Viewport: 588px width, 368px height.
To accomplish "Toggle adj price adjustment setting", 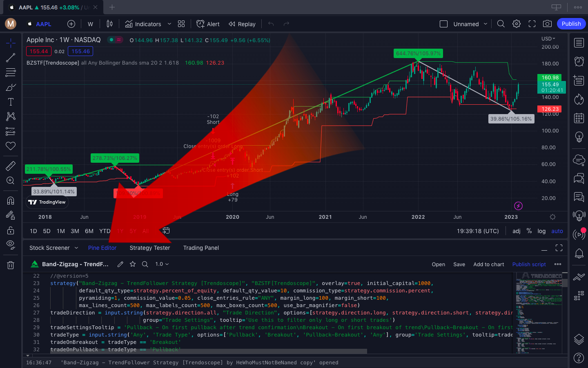I will [x=517, y=231].
